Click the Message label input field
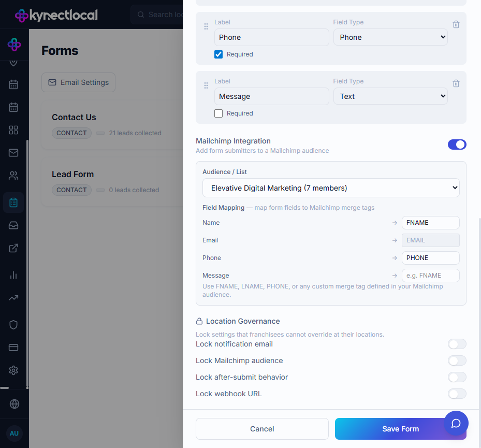This screenshot has height=448, width=481. 271,96
